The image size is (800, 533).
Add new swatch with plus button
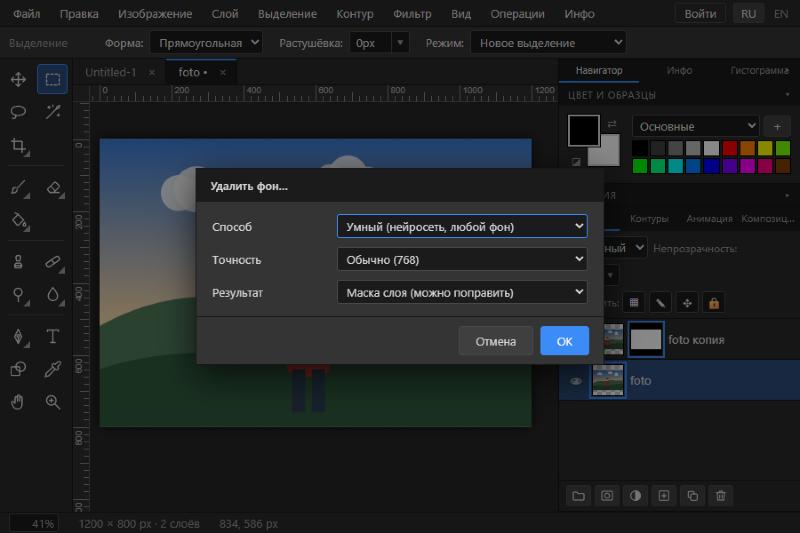point(777,126)
